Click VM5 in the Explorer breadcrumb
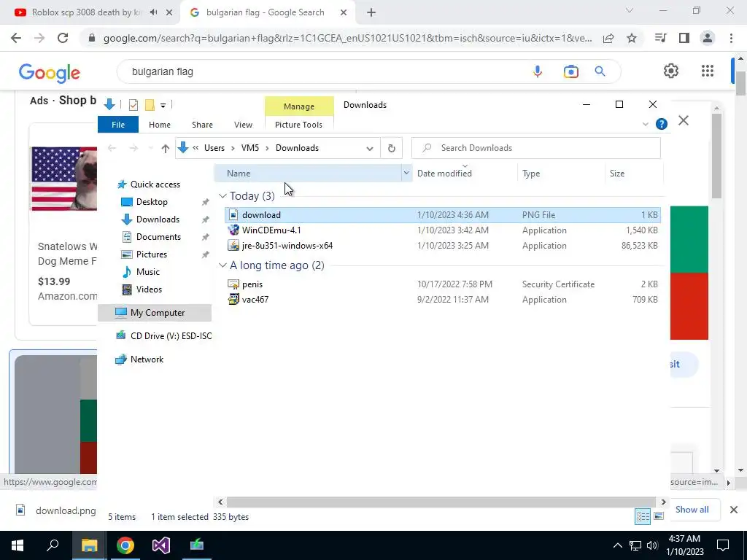This screenshot has height=560, width=747. click(x=250, y=148)
